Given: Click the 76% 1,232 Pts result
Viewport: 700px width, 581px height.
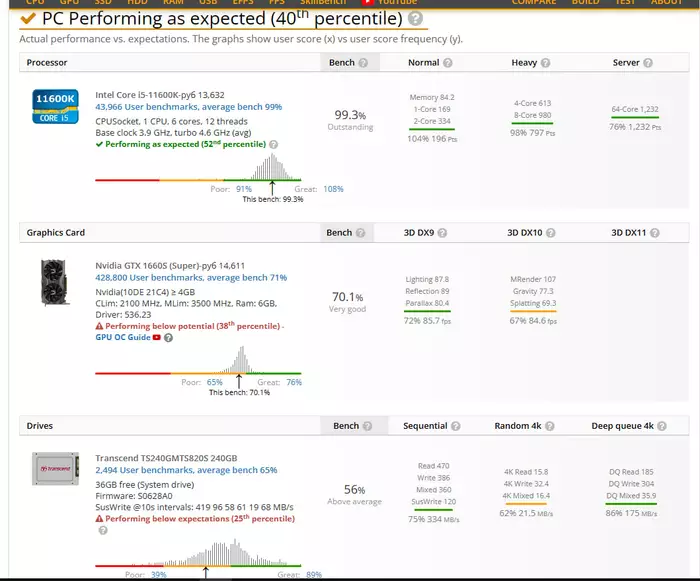Looking at the screenshot, I should (635, 127).
